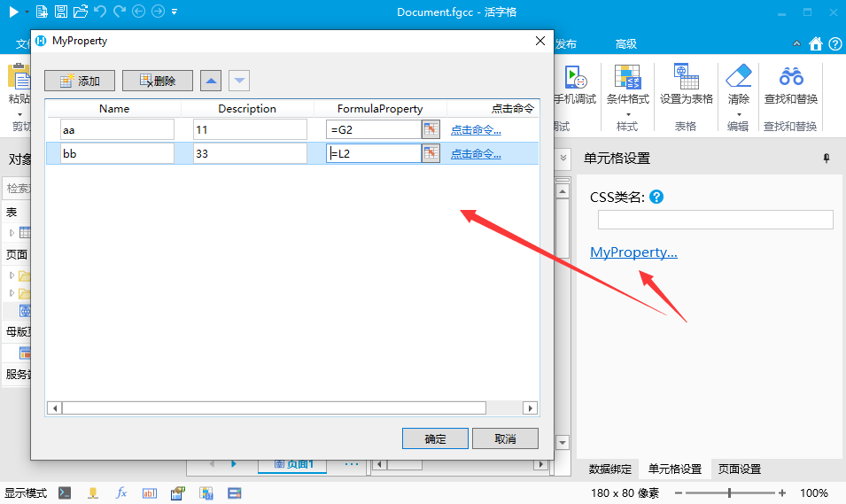Click 删除 to delete the selected row
The height and width of the screenshot is (504, 846).
[158, 81]
